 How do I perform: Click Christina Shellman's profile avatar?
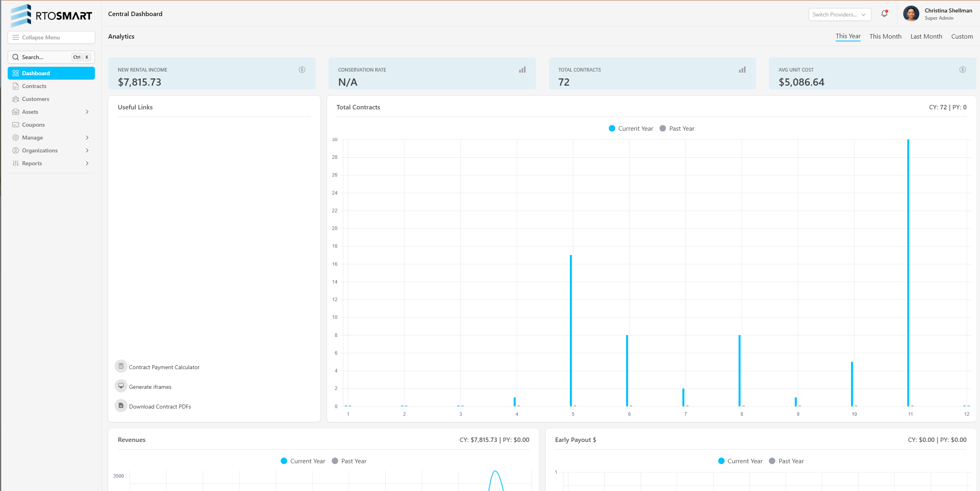pyautogui.click(x=911, y=14)
